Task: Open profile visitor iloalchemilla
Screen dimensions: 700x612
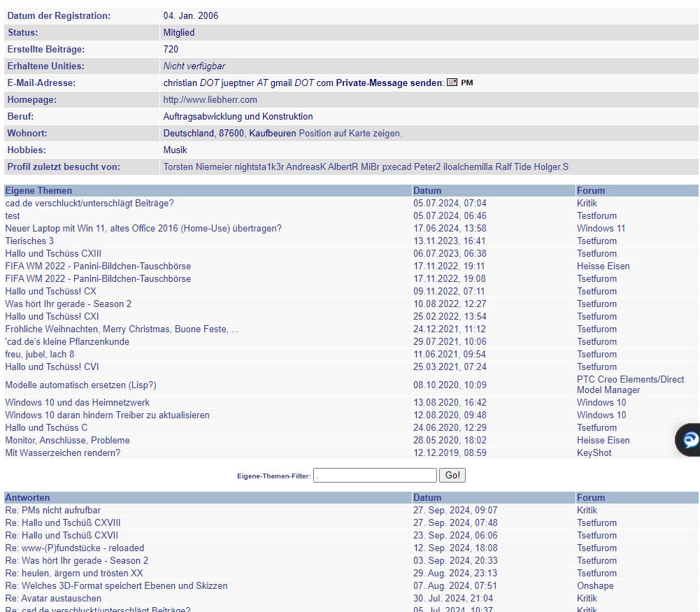Action: [x=468, y=167]
